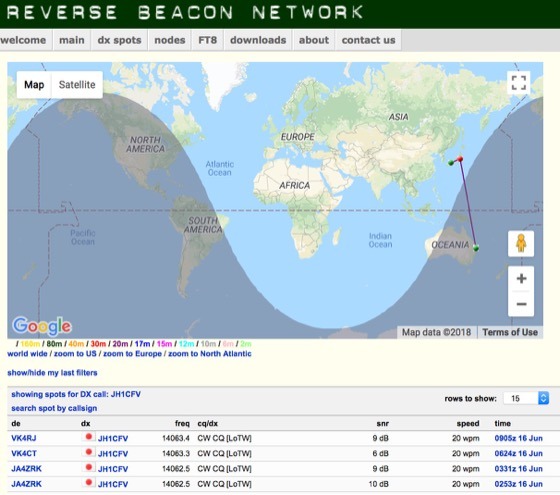Open the FT8 tab

(208, 40)
